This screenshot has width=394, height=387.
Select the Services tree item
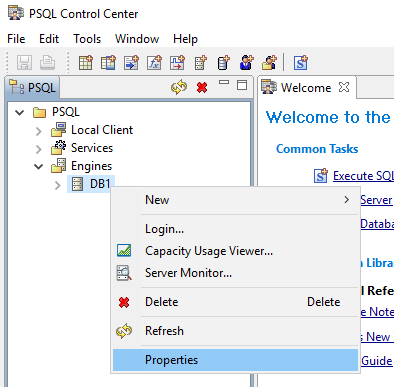92,148
